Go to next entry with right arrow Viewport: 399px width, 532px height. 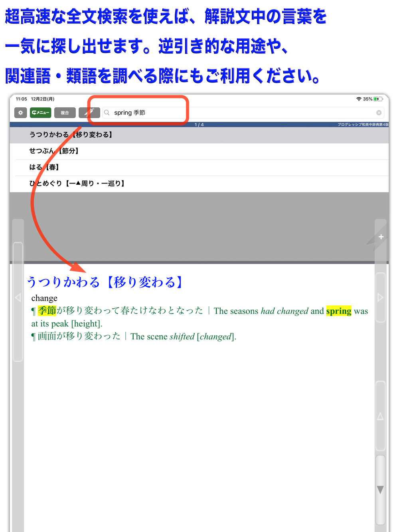(380, 298)
